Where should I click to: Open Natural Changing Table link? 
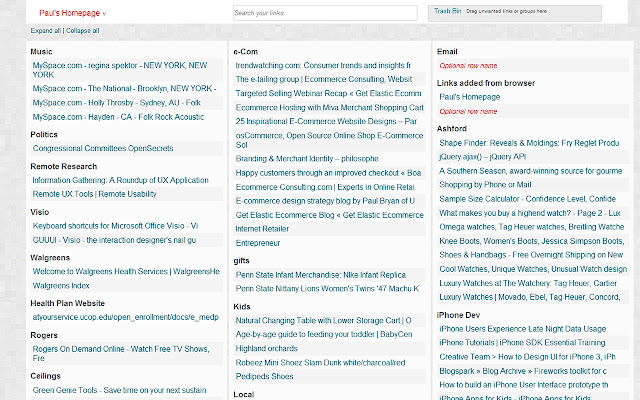pyautogui.click(x=323, y=321)
